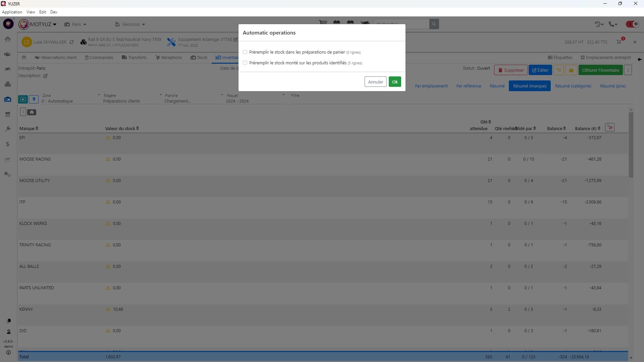The width and height of the screenshot is (644, 362).
Task: Check préremplir stock préparations de panier
Action: pyautogui.click(x=245, y=52)
